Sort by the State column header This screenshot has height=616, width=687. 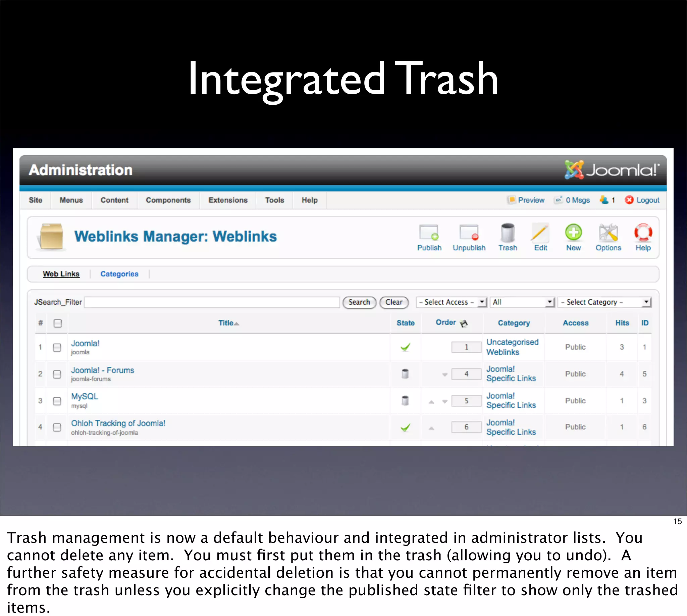406,323
